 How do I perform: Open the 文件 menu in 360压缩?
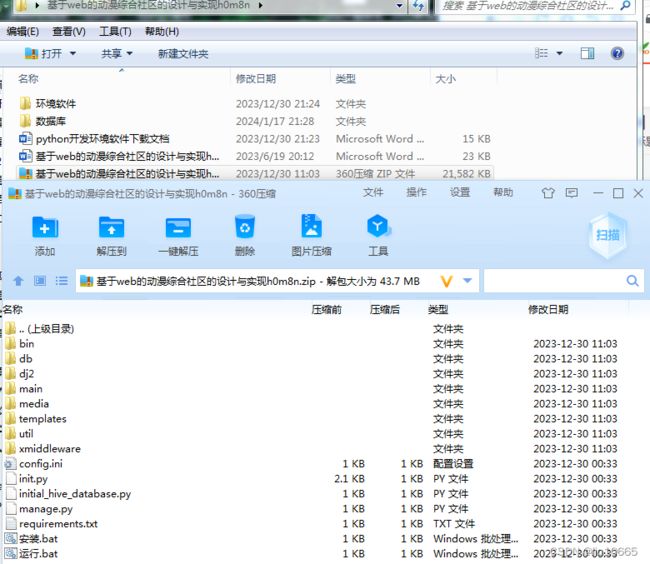373,193
